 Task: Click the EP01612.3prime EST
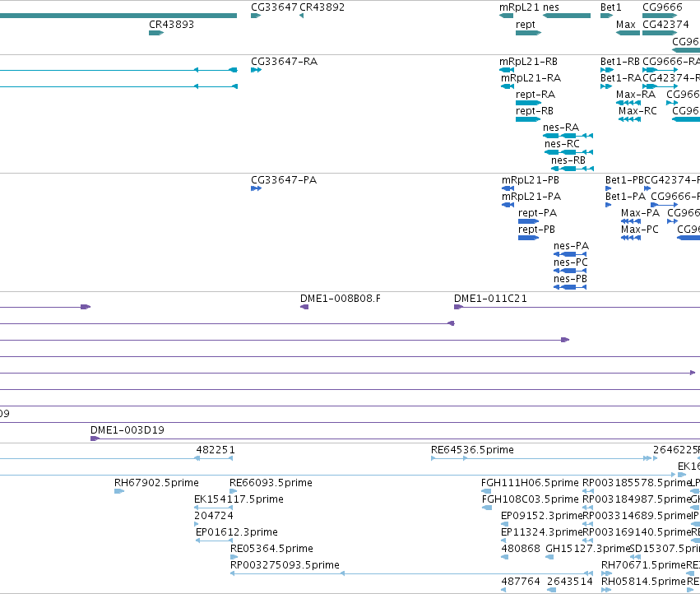[x=215, y=541]
